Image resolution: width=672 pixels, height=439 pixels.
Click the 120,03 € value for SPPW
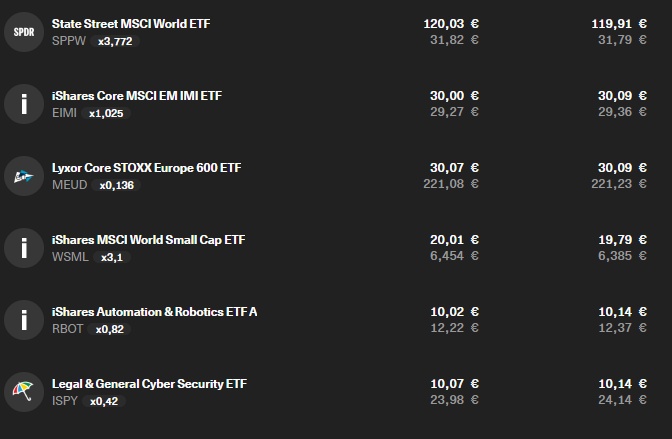coord(451,24)
